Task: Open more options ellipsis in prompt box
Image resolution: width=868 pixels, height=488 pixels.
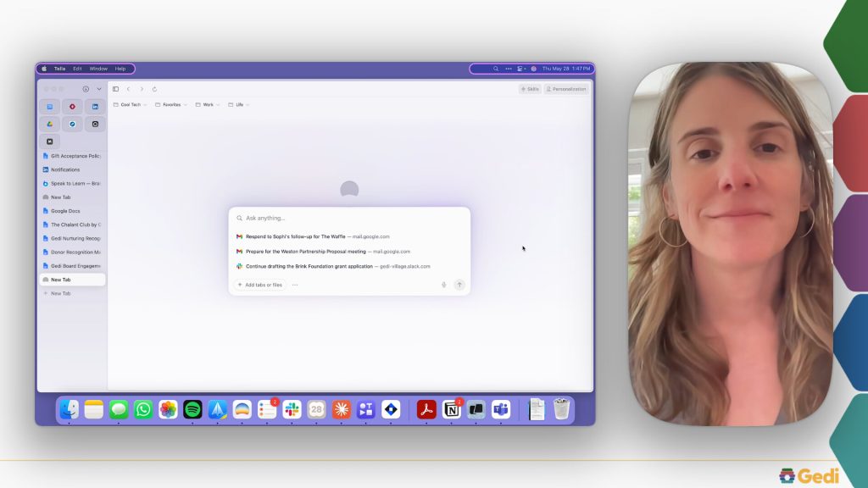Action: point(295,285)
